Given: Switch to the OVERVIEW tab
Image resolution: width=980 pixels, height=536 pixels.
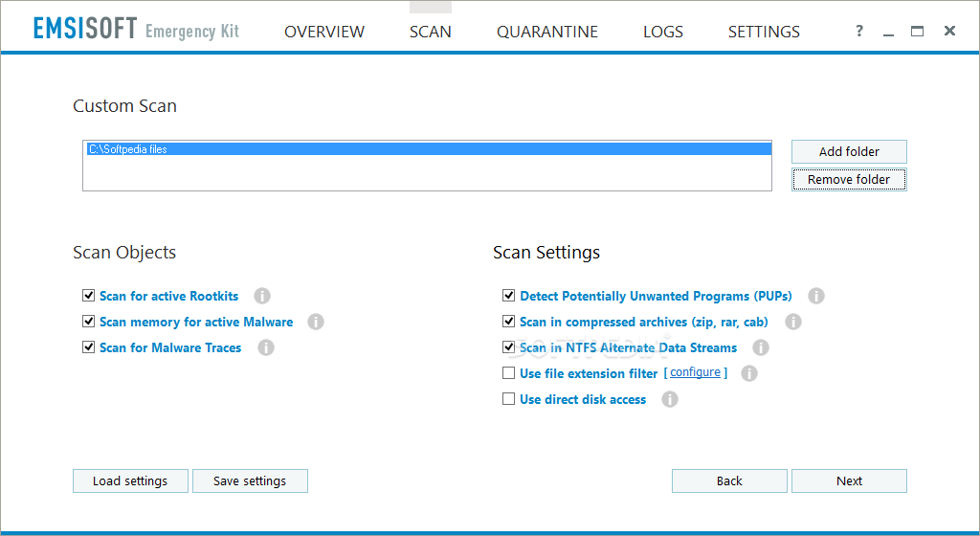Looking at the screenshot, I should coord(324,32).
